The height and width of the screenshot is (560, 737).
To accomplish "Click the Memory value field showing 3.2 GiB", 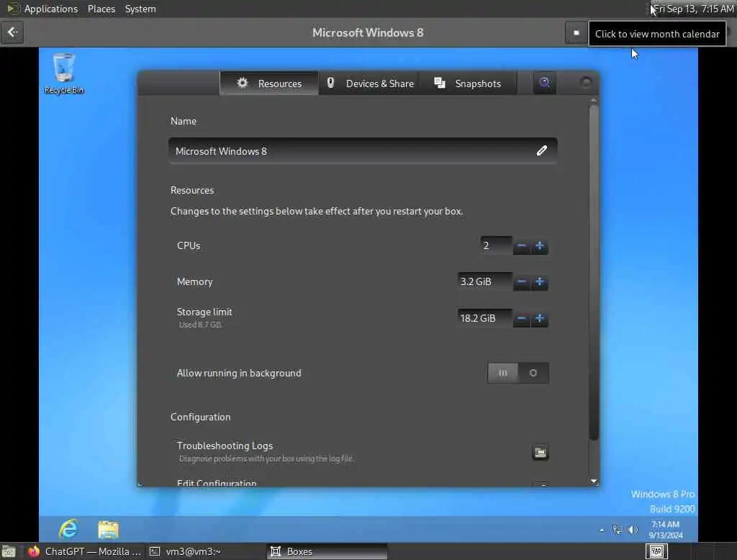I will pyautogui.click(x=484, y=281).
